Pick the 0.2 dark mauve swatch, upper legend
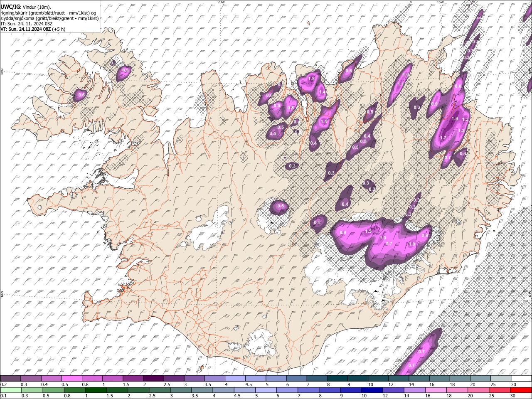 coord(10,379)
